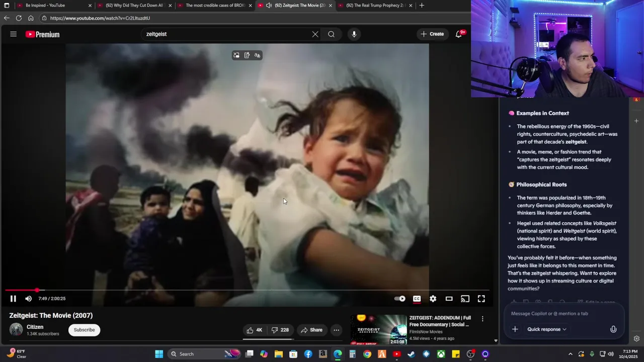Close the Be Inspired tab
Screen dimensions: 644x362
[x=90, y=6]
